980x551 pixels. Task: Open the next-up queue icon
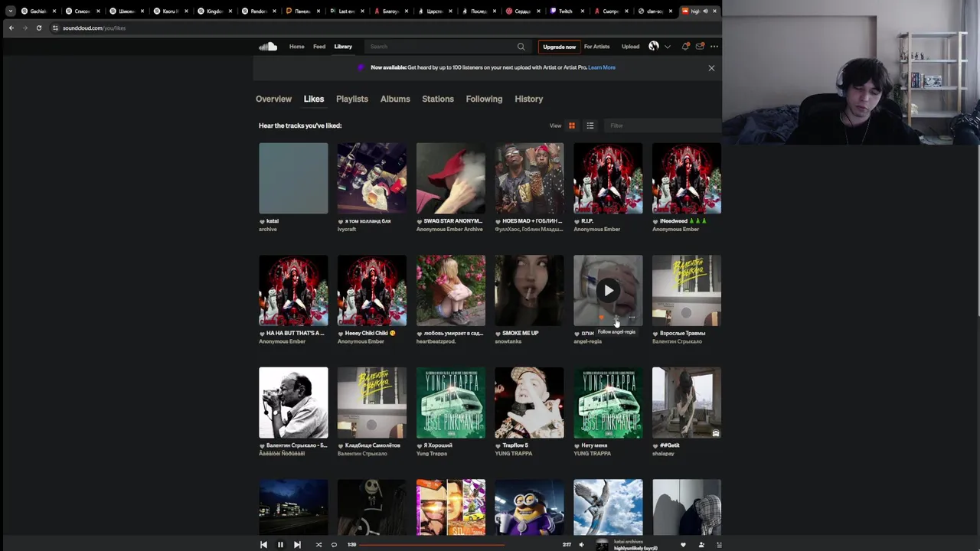point(719,545)
